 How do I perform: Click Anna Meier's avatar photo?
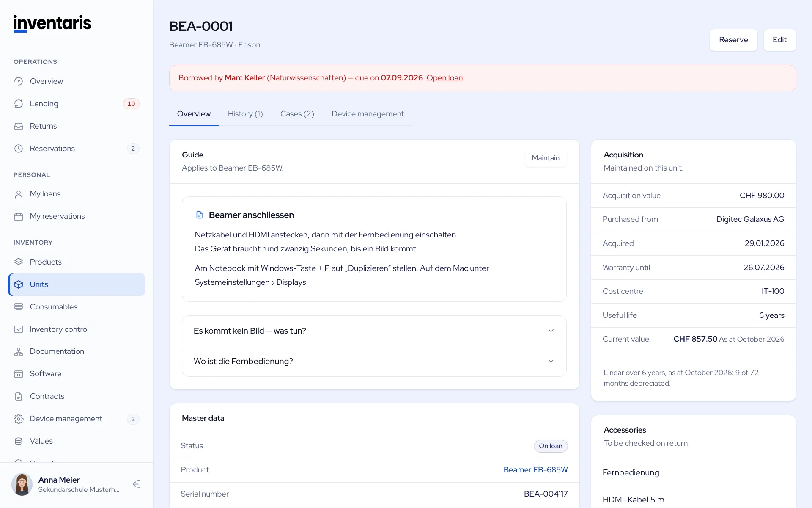click(x=22, y=484)
